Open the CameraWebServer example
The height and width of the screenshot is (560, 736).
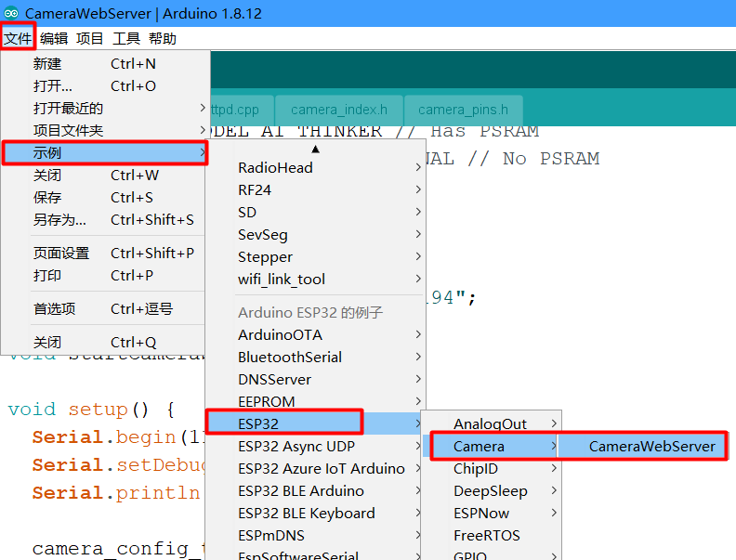[642, 446]
